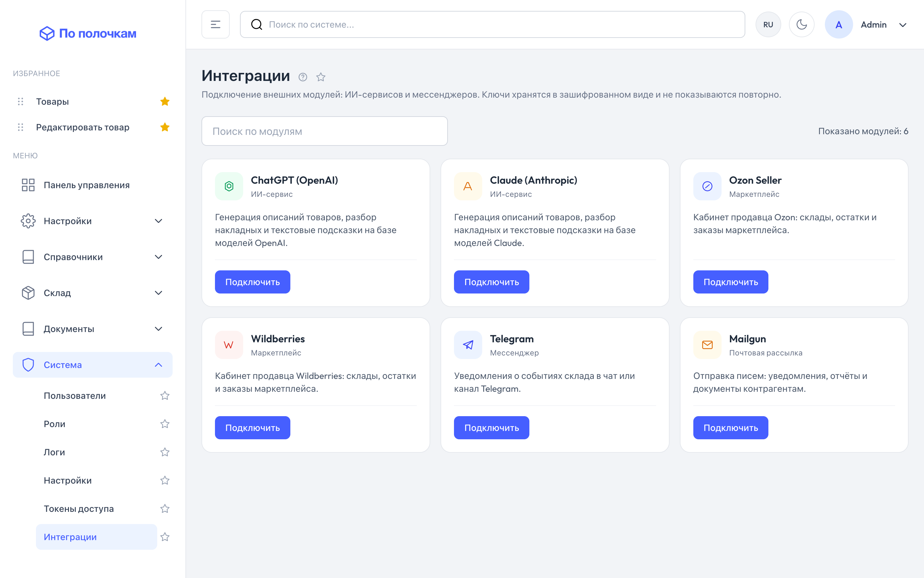Click the Справочники book icon
924x578 pixels.
pos(28,257)
